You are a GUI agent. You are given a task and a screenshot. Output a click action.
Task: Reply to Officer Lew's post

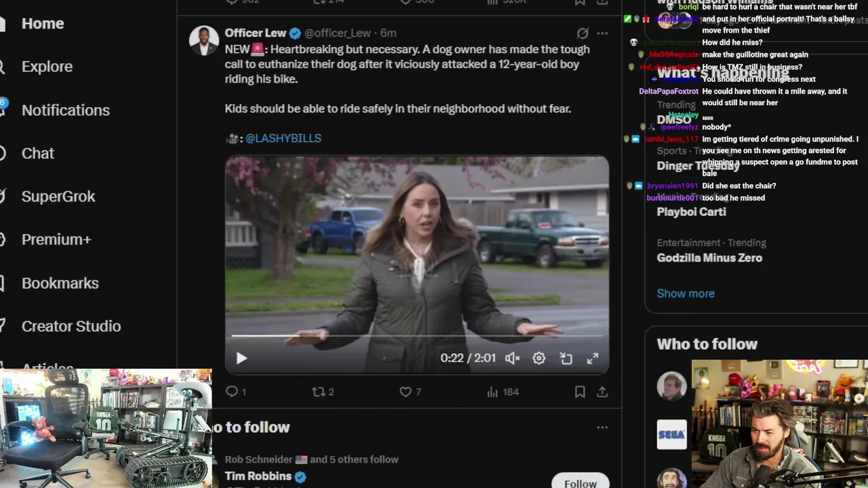click(x=235, y=392)
